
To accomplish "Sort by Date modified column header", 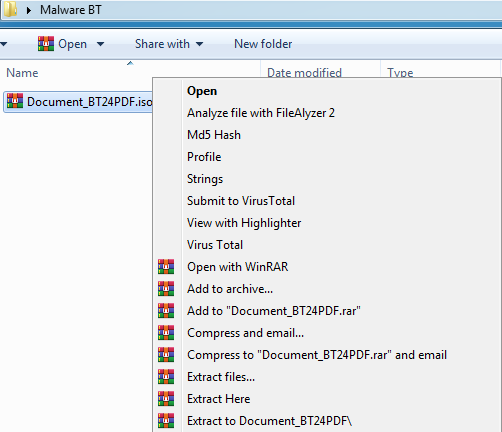I will (304, 73).
